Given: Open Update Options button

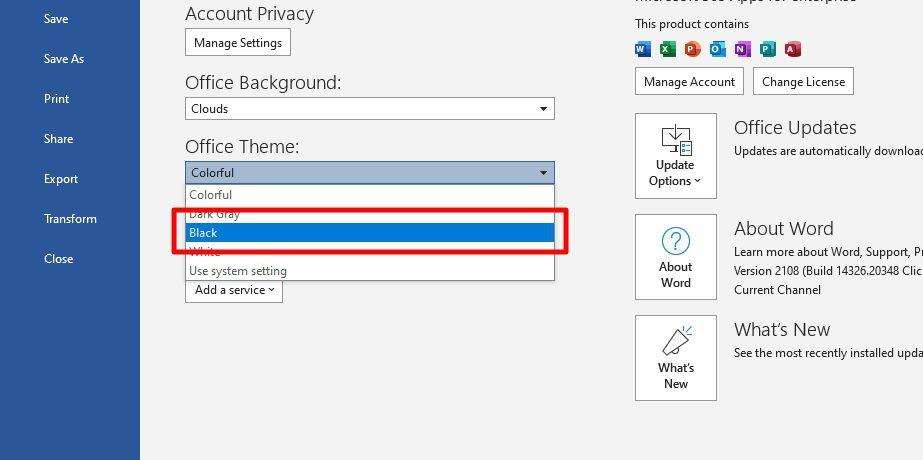Looking at the screenshot, I should click(x=676, y=156).
